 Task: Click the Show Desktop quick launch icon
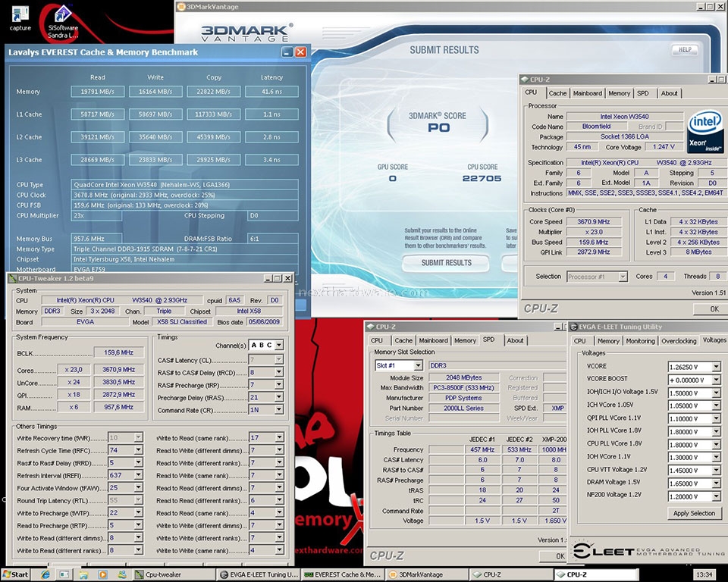point(64,574)
